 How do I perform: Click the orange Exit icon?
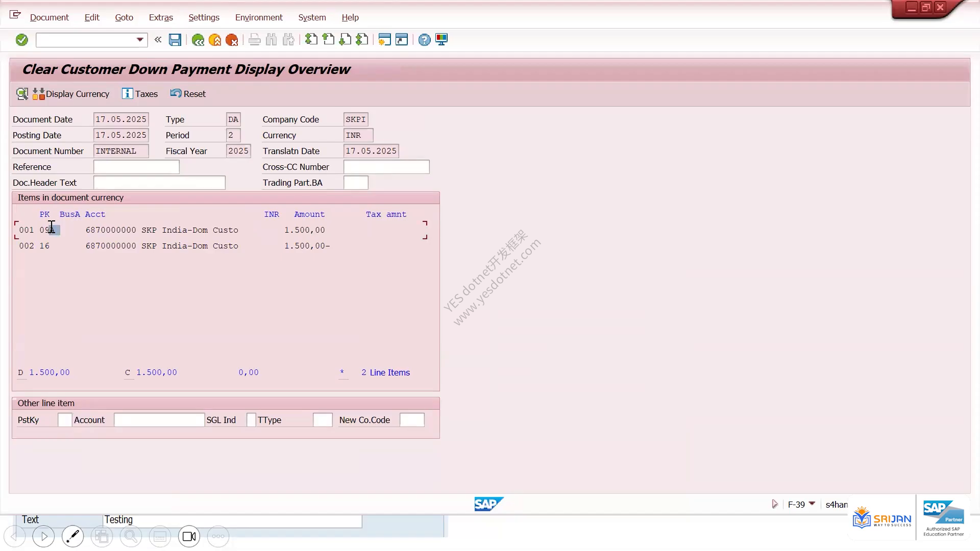(215, 40)
